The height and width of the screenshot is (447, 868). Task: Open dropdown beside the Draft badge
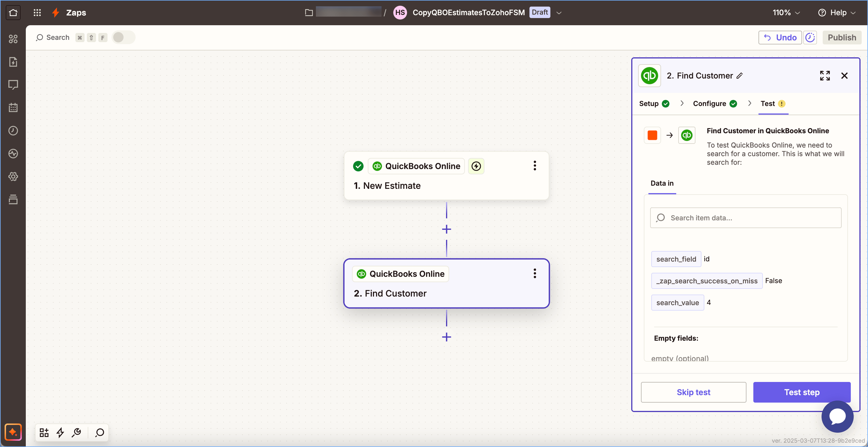point(559,13)
